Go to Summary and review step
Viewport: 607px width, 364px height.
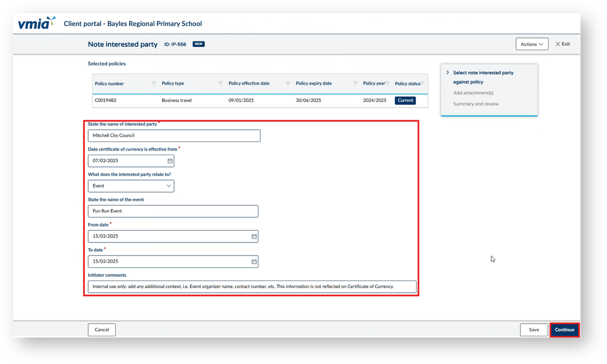click(475, 104)
